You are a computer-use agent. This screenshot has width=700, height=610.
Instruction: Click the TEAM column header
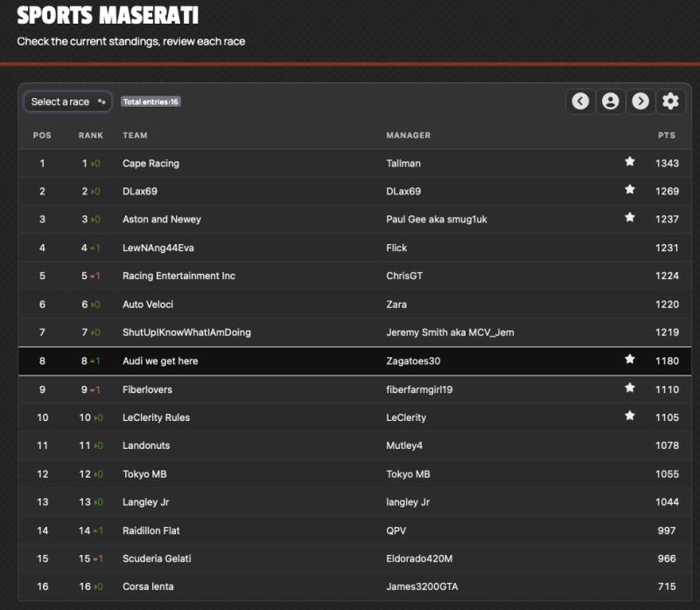(x=135, y=136)
